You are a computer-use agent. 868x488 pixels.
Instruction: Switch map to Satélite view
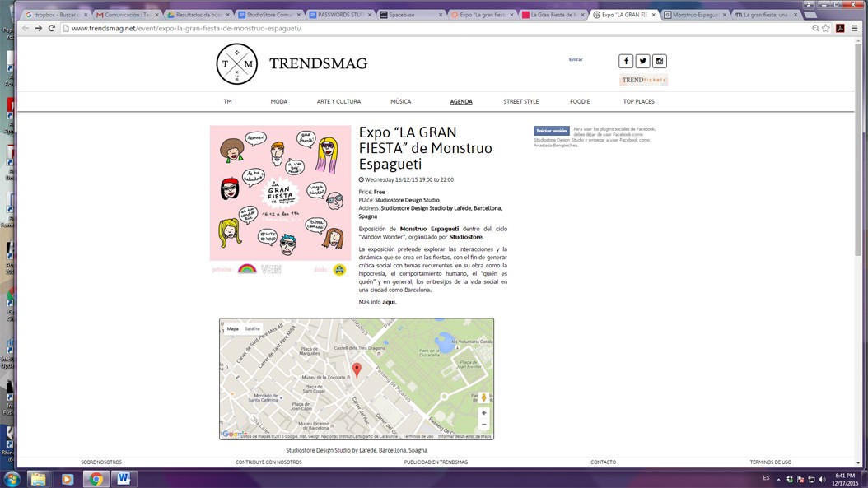click(x=252, y=328)
